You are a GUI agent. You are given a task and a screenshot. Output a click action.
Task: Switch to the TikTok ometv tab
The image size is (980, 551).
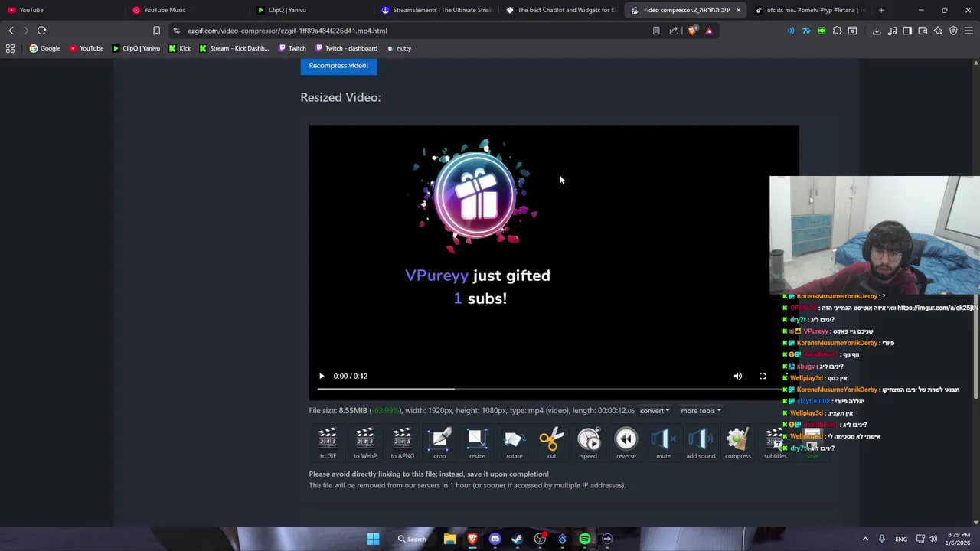810,10
